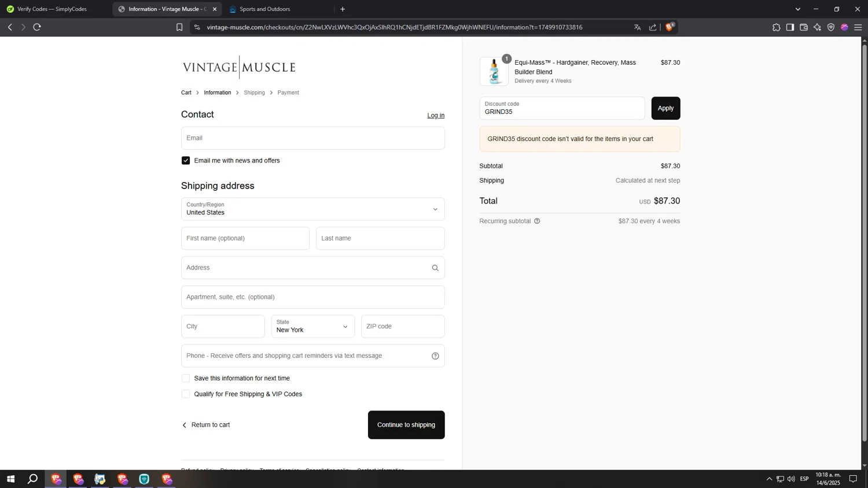This screenshot has width=868, height=488.
Task: Click the browser address bar URL
Action: click(394, 27)
